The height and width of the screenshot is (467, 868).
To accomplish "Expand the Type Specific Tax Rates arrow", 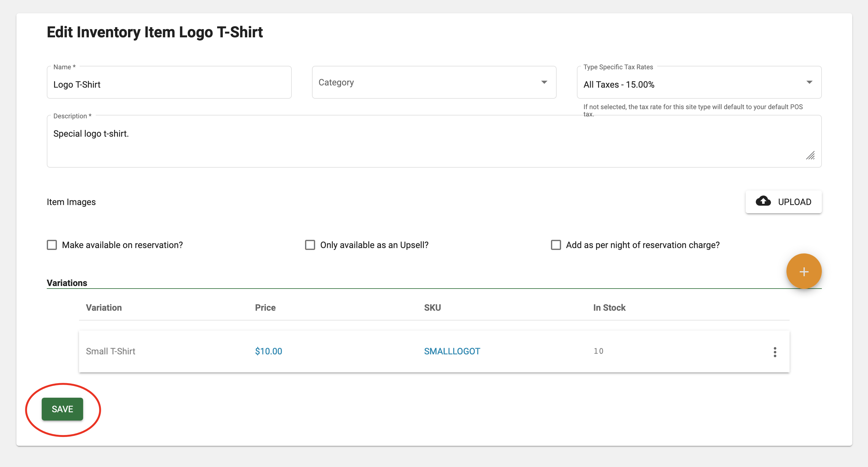I will 809,82.
